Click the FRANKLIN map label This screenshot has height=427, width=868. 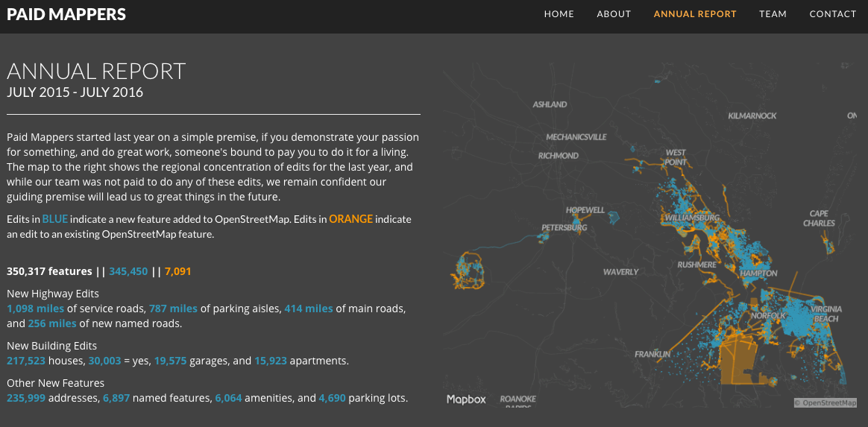[652, 355]
